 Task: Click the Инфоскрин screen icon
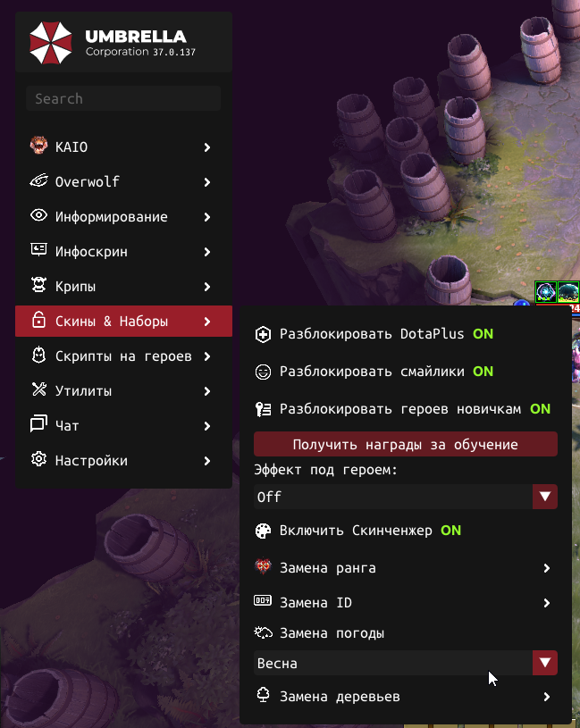(39, 250)
